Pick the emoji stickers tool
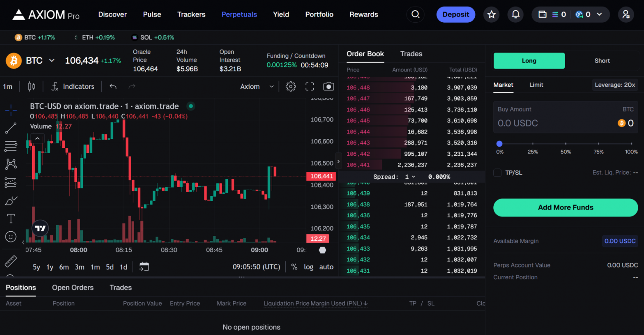 point(11,237)
